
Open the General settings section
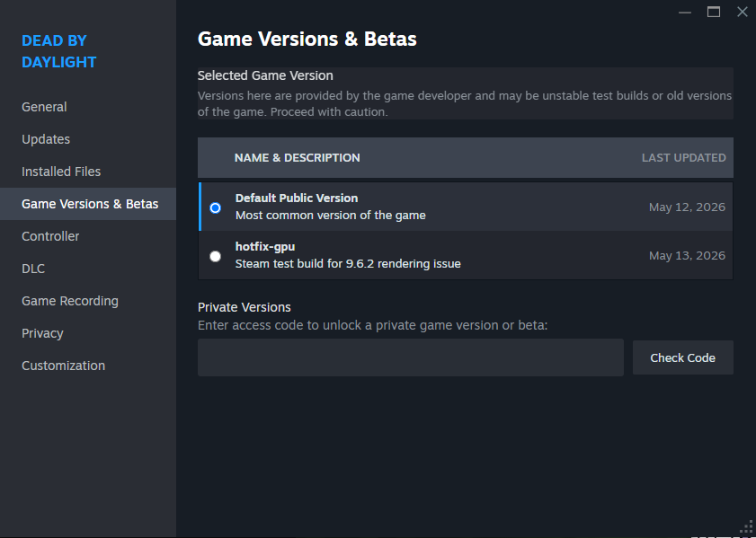44,107
